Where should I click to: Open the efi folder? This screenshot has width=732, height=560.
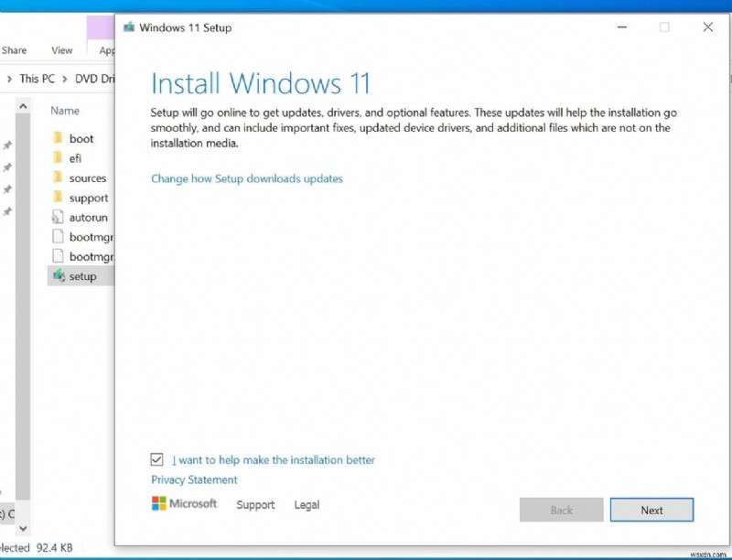[x=75, y=157]
